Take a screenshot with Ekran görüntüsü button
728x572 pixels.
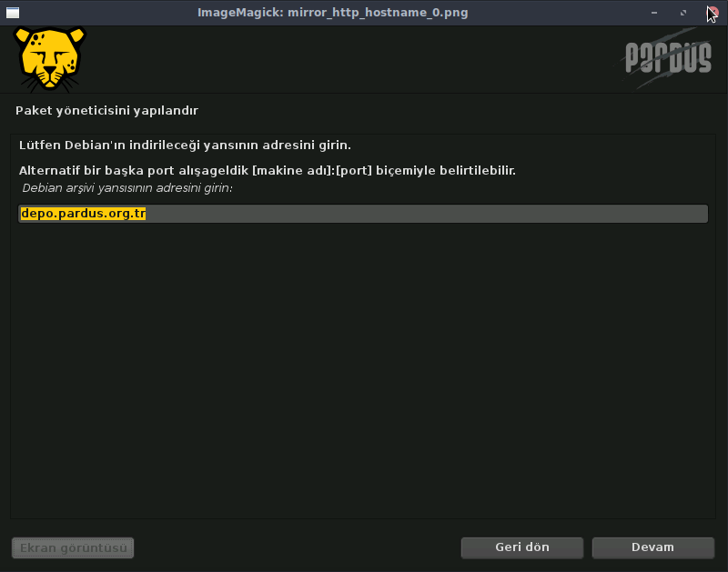point(73,547)
